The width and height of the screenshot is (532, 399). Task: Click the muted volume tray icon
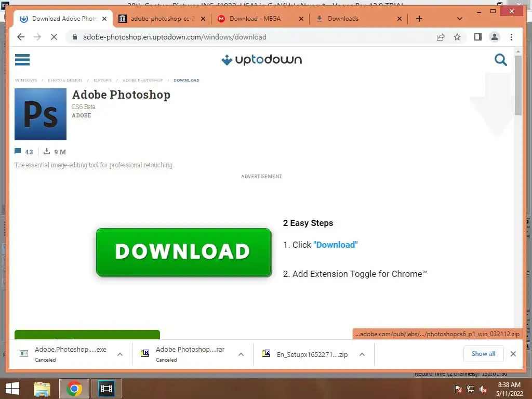(x=483, y=389)
